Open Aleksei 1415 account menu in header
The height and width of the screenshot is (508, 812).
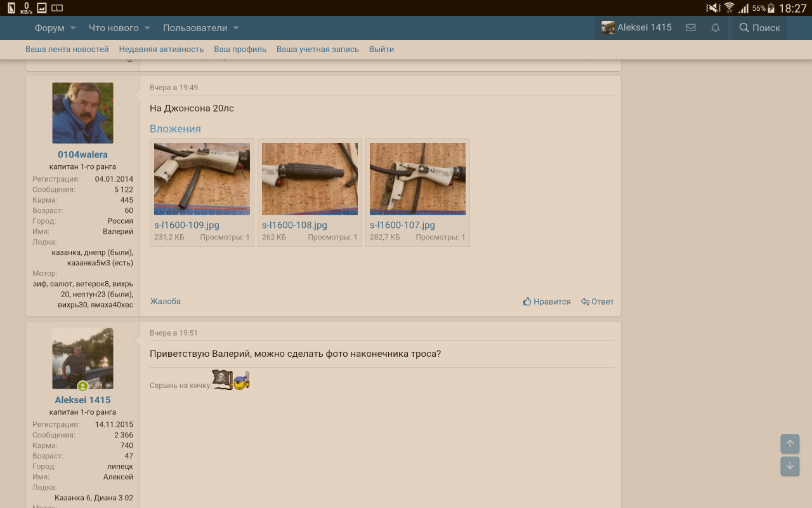637,28
